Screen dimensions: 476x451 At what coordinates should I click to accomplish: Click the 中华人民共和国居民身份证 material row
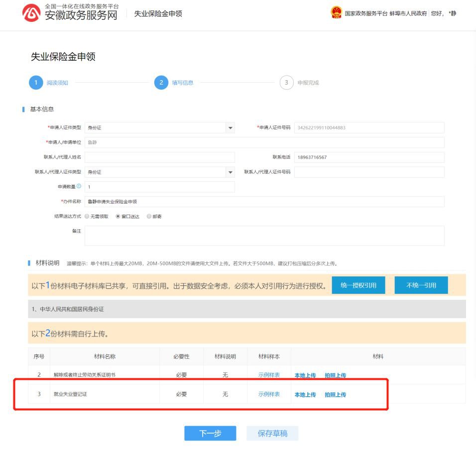(x=247, y=309)
